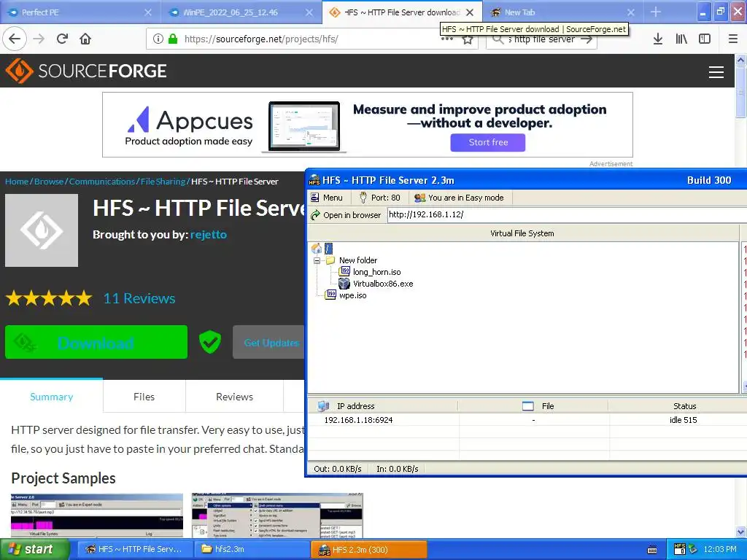Viewport: 747px width, 560px height.
Task: Open page actions three-dot icon
Action: coord(447,39)
